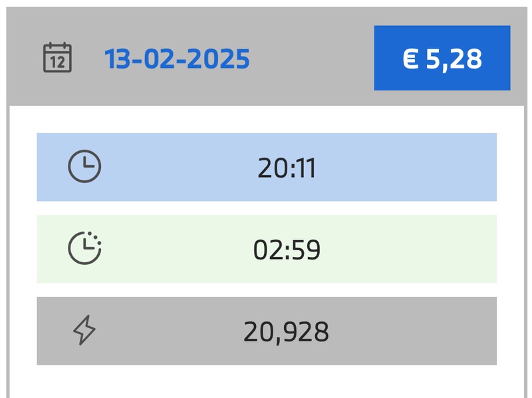532x398 pixels.
Task: Click the amount 5,28 on the blue button
Action: coord(454,59)
